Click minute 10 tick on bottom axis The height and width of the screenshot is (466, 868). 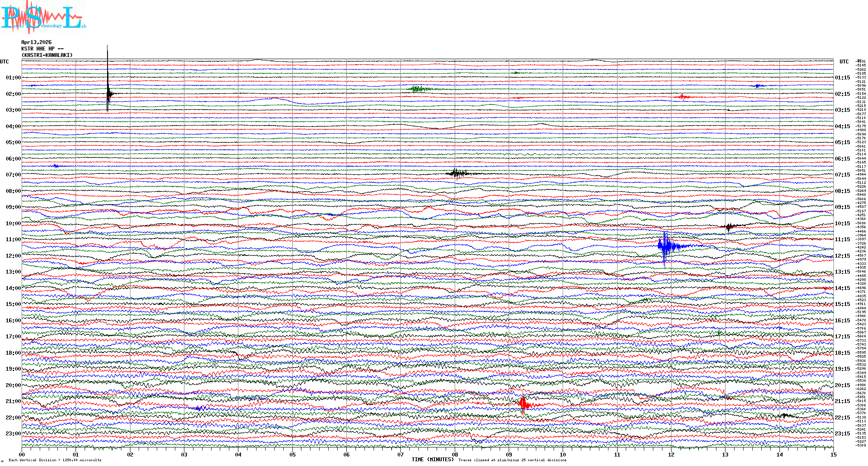[563, 454]
